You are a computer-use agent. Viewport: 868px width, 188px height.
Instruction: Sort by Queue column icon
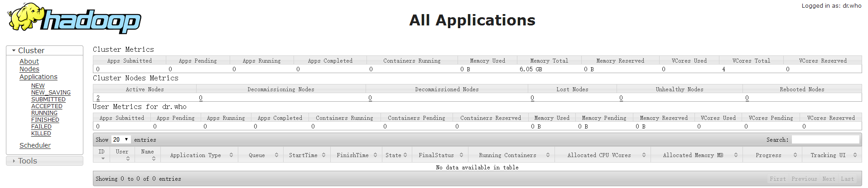pos(276,155)
